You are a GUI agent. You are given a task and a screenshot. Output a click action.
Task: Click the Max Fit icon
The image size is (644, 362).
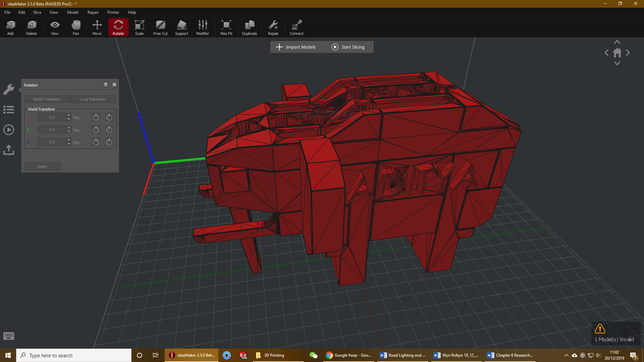click(x=226, y=27)
